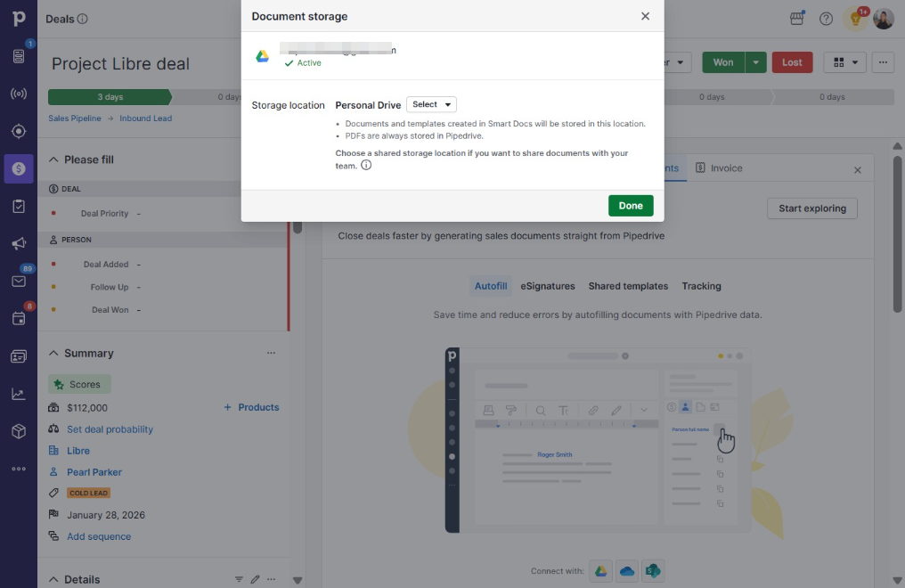
Task: Open user profile avatar menu
Action: [883, 19]
